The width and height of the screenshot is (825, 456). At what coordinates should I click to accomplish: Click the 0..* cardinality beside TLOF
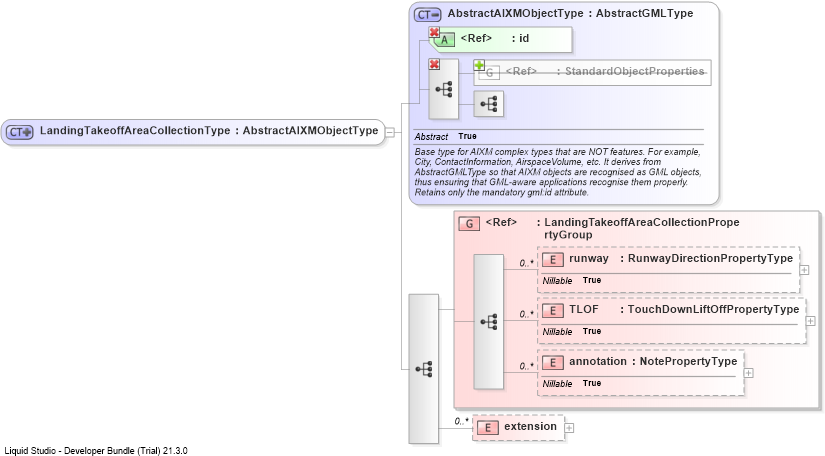coord(527,314)
